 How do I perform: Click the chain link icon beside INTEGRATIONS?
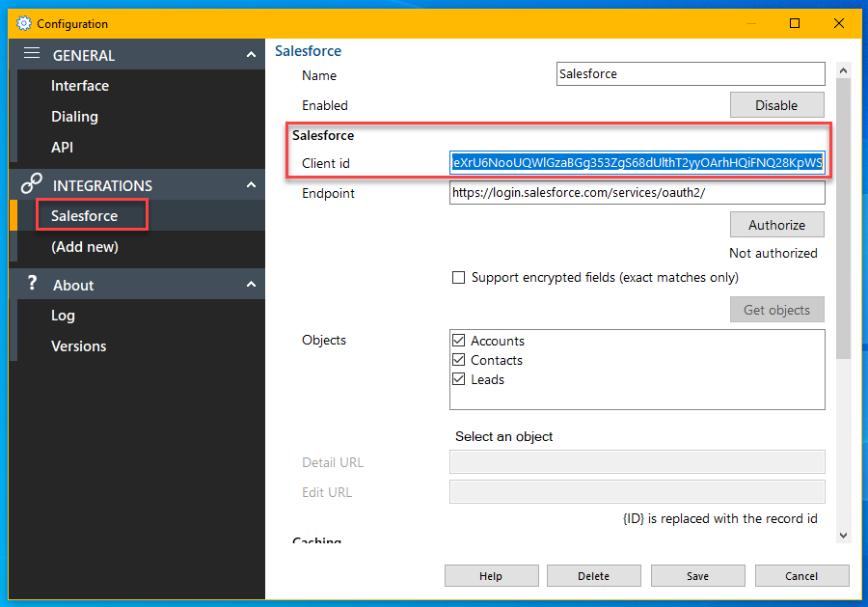pos(32,184)
